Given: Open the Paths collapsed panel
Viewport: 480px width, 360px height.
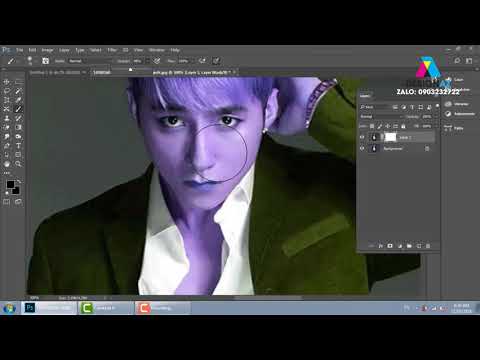Looking at the screenshot, I should 454,128.
